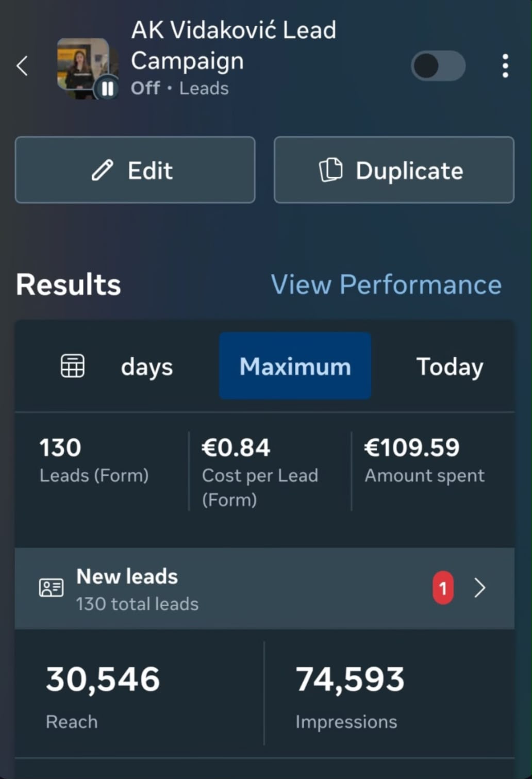
Task: Select the Maximum date range tab
Action: tap(295, 366)
